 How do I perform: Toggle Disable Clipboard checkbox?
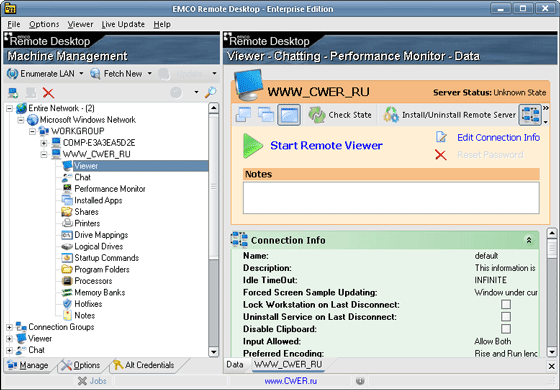tap(506, 329)
